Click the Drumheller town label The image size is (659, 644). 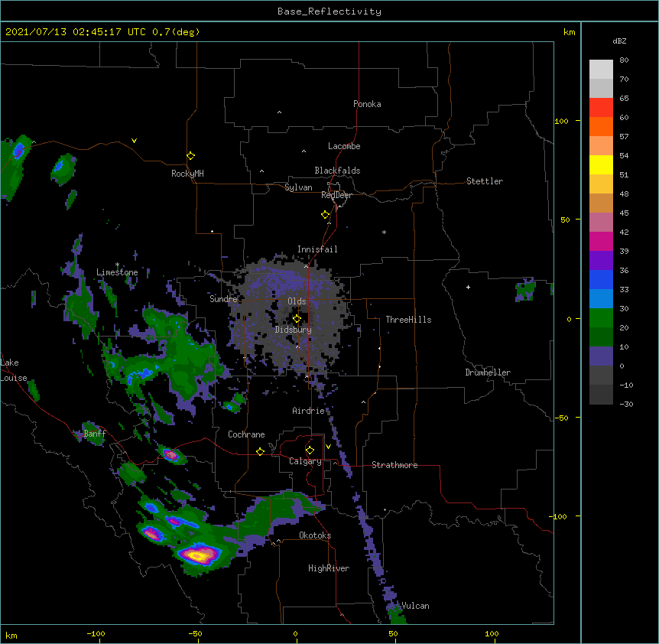tap(488, 372)
